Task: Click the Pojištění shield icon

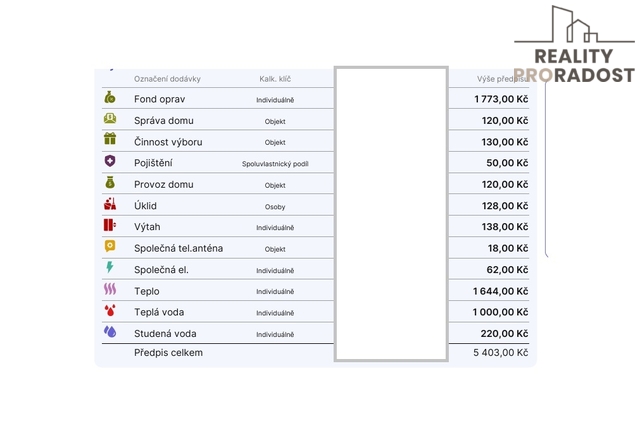Action: tap(110, 161)
